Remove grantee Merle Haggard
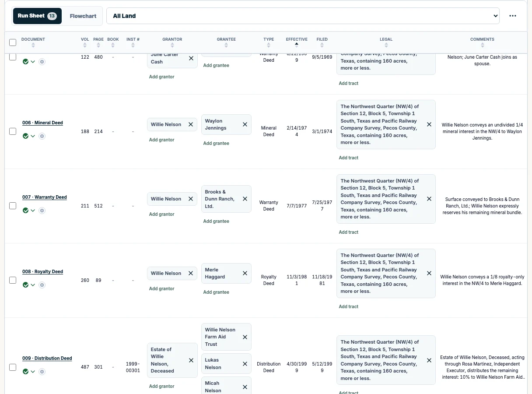This screenshot has height=394, width=532. coord(245,273)
